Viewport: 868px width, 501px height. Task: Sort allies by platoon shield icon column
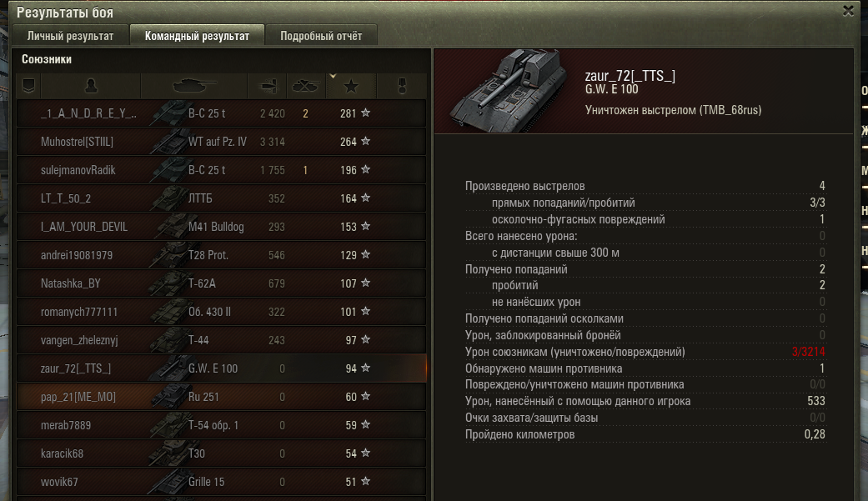29,86
